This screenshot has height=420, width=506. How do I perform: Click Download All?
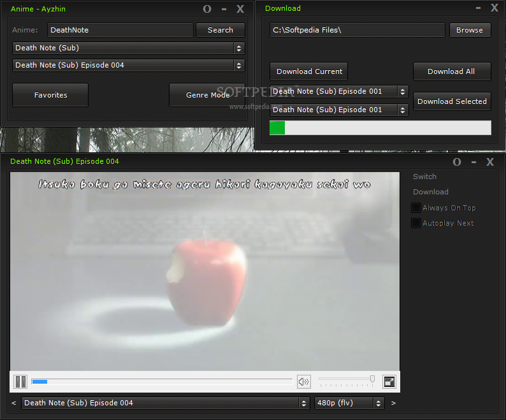452,71
